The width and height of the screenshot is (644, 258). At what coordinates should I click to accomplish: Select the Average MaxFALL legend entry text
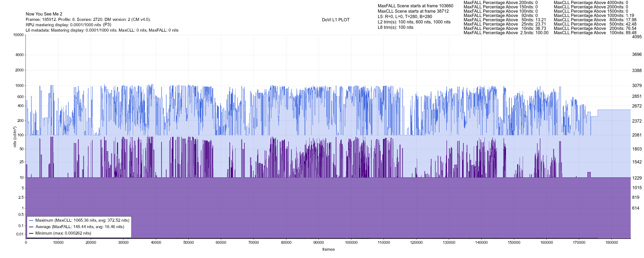pyautogui.click(x=80, y=227)
